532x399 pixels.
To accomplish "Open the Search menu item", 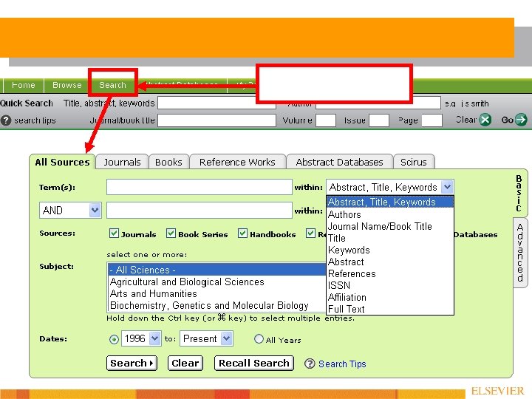I will (112, 85).
